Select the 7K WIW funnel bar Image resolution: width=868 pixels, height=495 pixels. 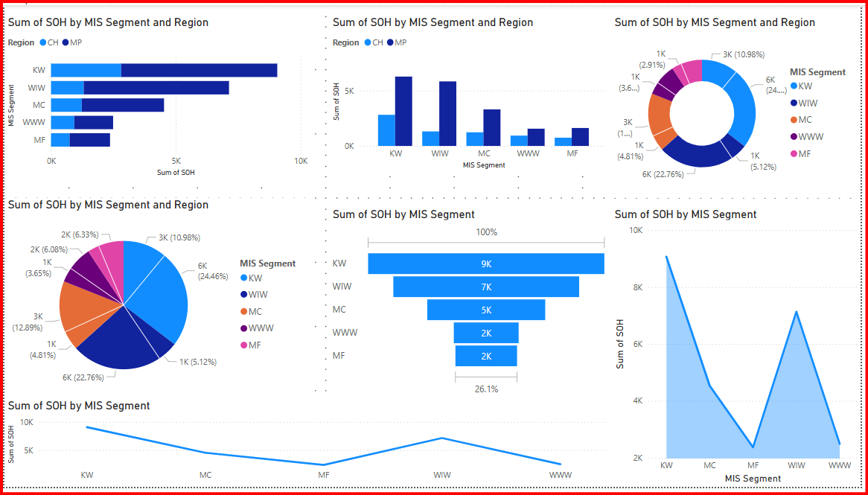[x=485, y=287]
